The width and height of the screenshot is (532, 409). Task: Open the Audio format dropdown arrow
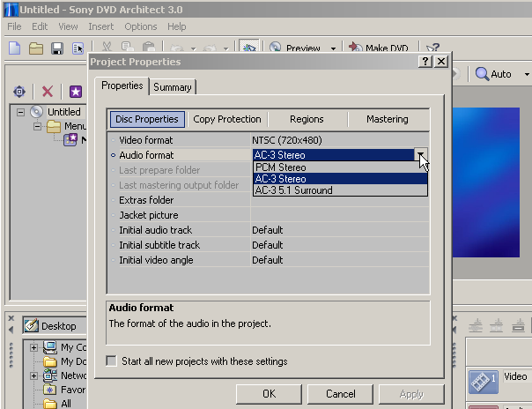tap(421, 155)
